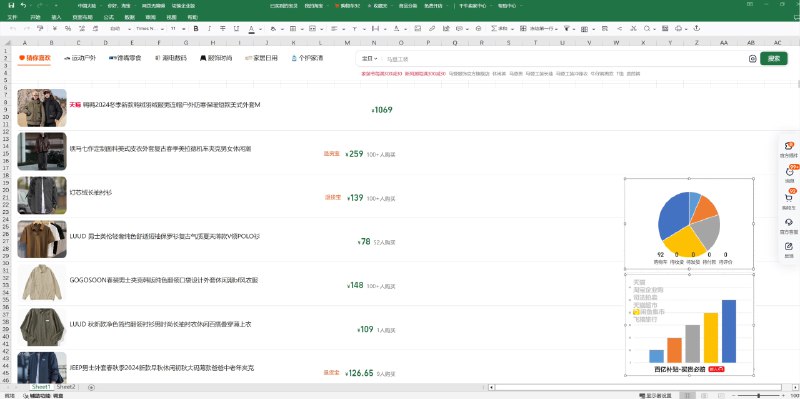Toggle Italic formatting
The width and height of the screenshot is (800, 399).
pos(209,29)
